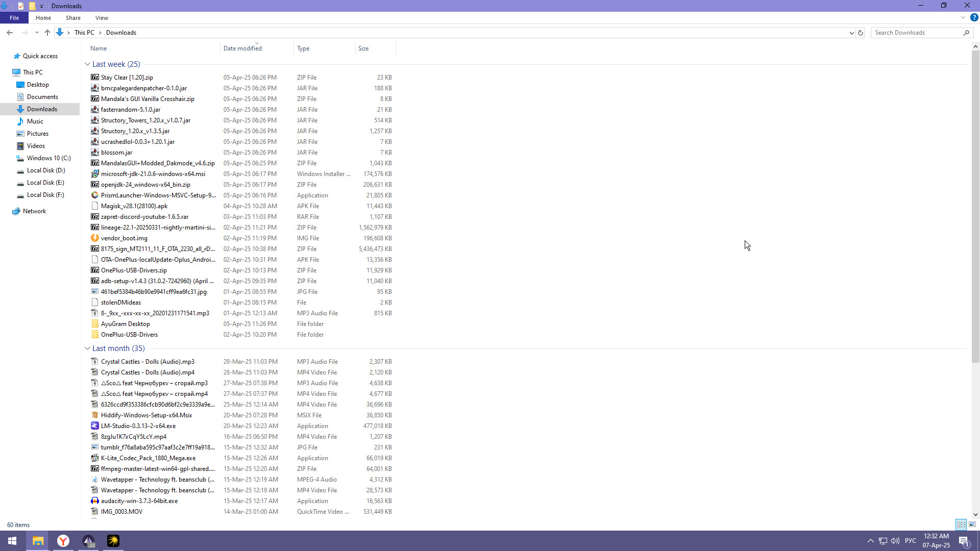The width and height of the screenshot is (980, 551).
Task: Open the address bar history dropdown
Action: (x=851, y=33)
